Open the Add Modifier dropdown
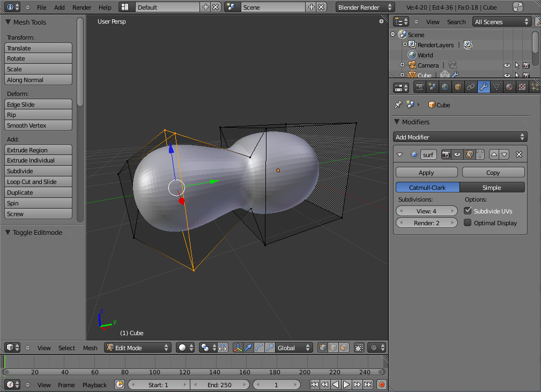The width and height of the screenshot is (541, 392). point(460,137)
